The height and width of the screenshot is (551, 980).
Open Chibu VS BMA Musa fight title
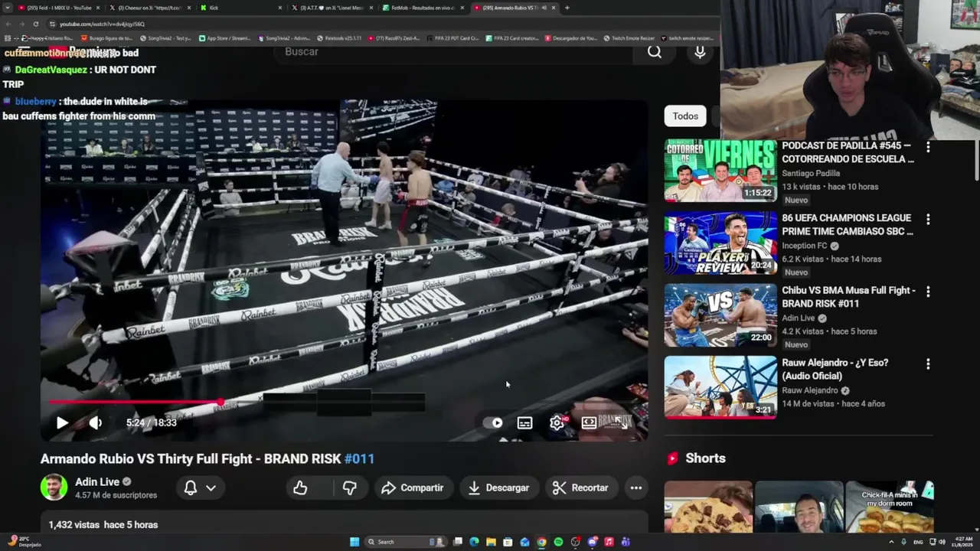(848, 297)
